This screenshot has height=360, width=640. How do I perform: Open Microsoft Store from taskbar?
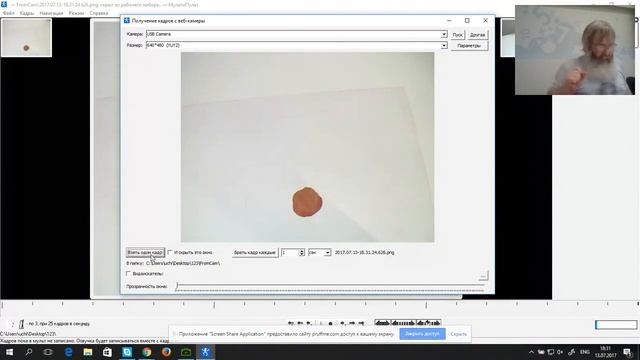(x=107, y=352)
